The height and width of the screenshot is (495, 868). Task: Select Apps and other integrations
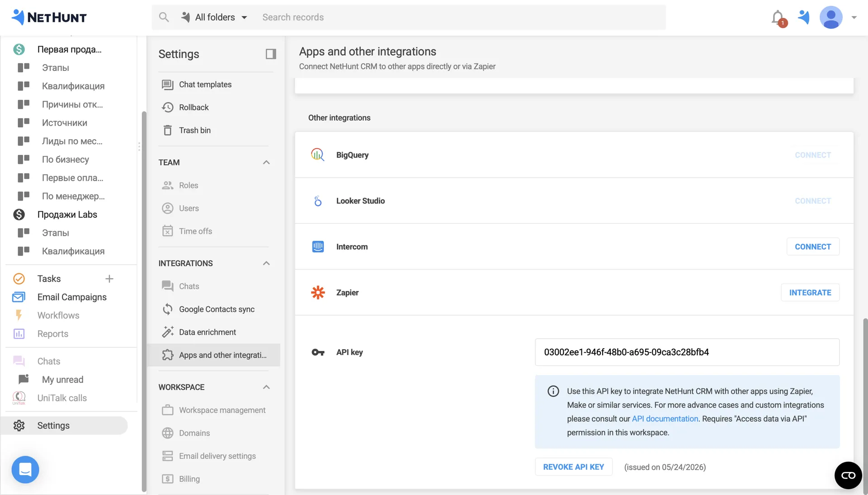(214, 355)
